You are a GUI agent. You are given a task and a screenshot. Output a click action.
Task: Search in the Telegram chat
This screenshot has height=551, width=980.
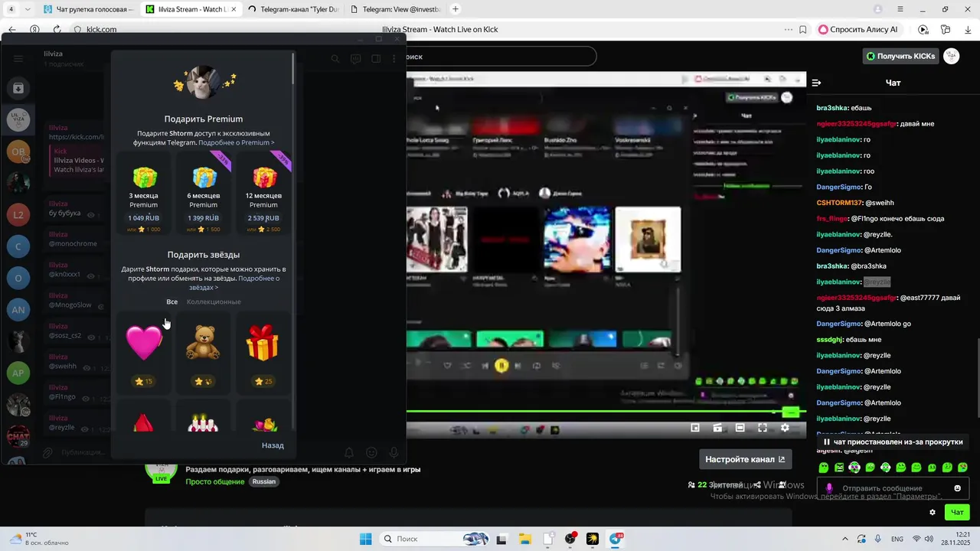[x=335, y=59]
